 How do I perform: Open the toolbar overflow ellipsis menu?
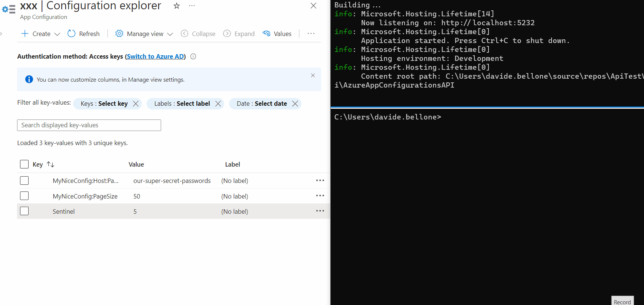(311, 33)
